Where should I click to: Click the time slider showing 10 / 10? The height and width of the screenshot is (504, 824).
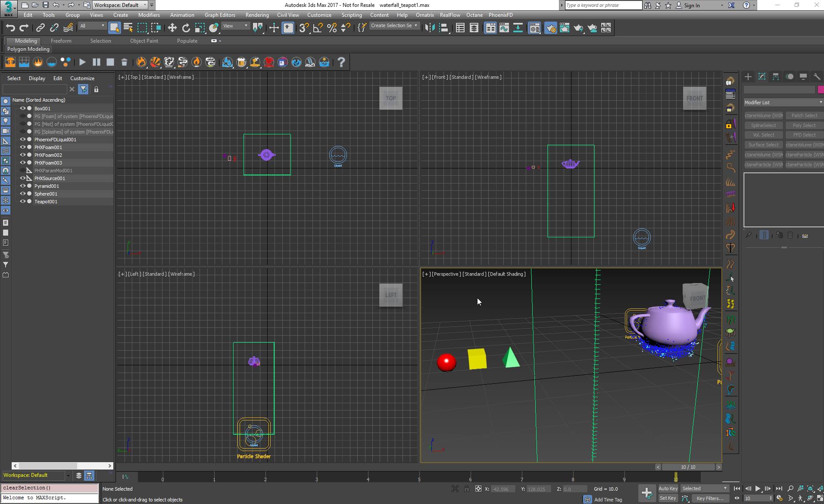pos(688,467)
